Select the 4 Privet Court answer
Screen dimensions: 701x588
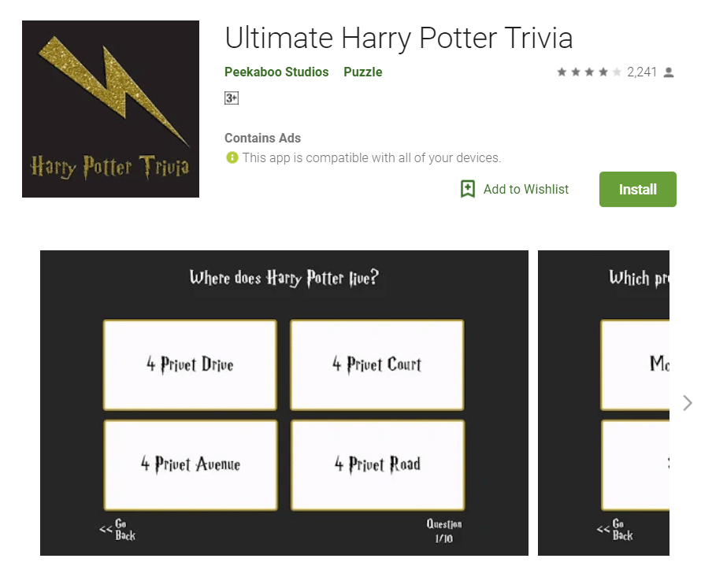tap(376, 365)
